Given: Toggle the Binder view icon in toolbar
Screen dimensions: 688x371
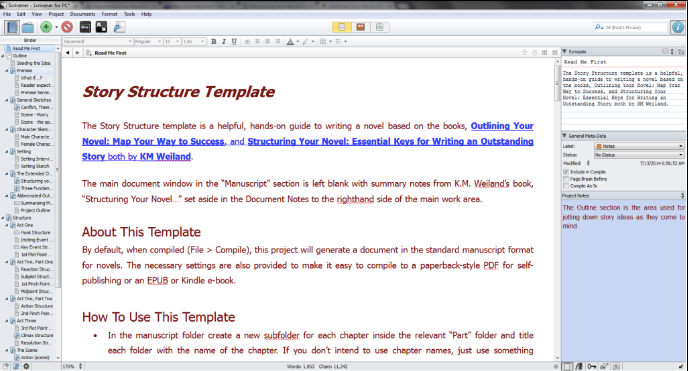Looking at the screenshot, I should [x=11, y=27].
